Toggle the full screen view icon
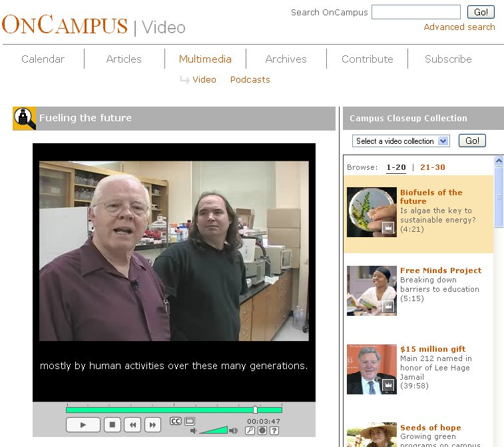 coord(190,421)
